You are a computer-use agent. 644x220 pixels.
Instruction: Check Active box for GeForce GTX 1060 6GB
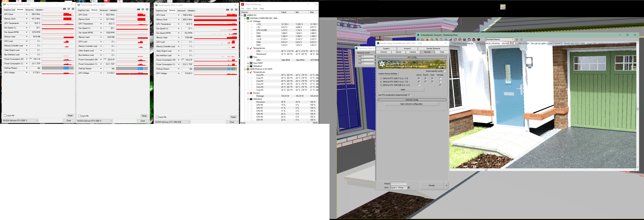click(x=419, y=85)
